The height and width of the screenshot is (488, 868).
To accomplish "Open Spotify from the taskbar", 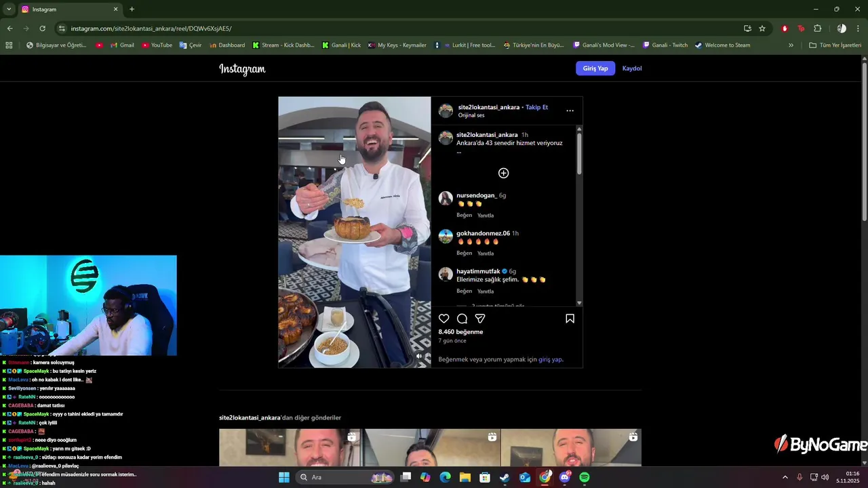I will point(585,477).
